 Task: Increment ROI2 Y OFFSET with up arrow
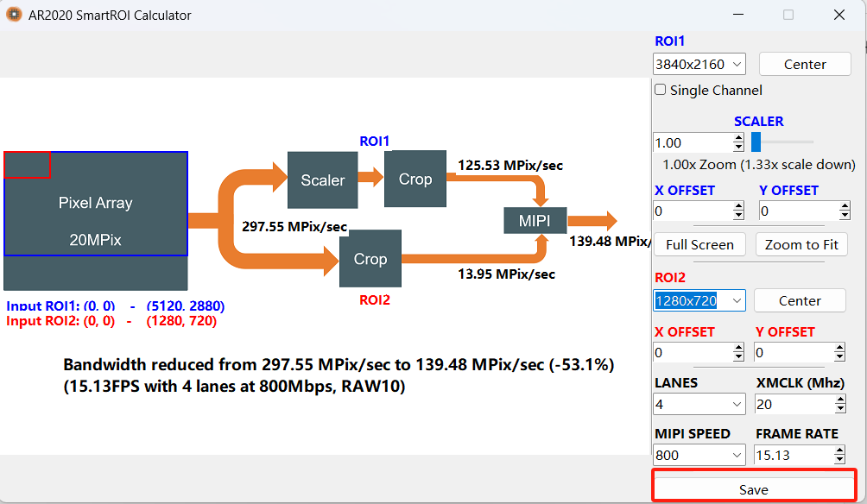point(840,348)
